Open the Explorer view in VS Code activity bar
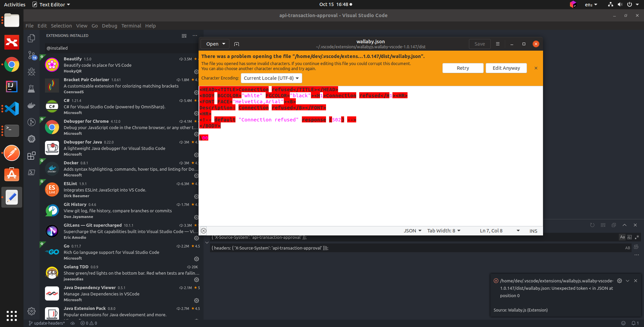 pos(32,38)
